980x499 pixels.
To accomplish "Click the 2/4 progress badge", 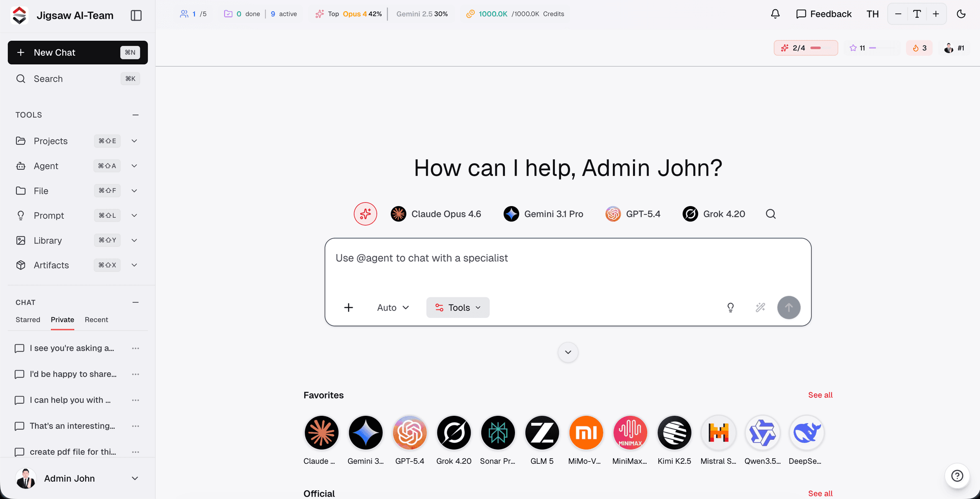I will [805, 48].
